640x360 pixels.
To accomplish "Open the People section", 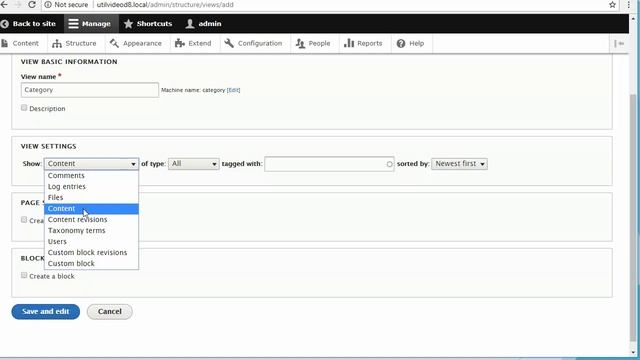I will click(x=313, y=43).
